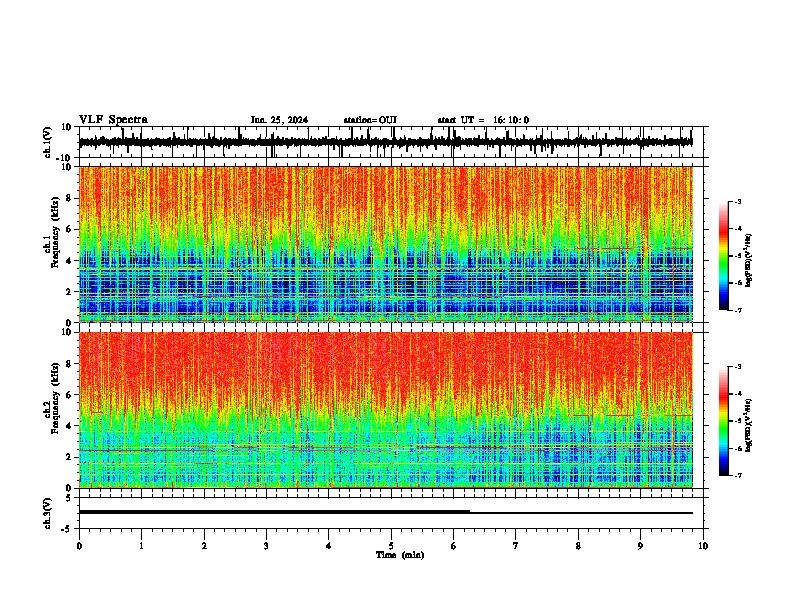Click the "-5" label on ch.1 color bar
This screenshot has width=792, height=612.
[738, 256]
